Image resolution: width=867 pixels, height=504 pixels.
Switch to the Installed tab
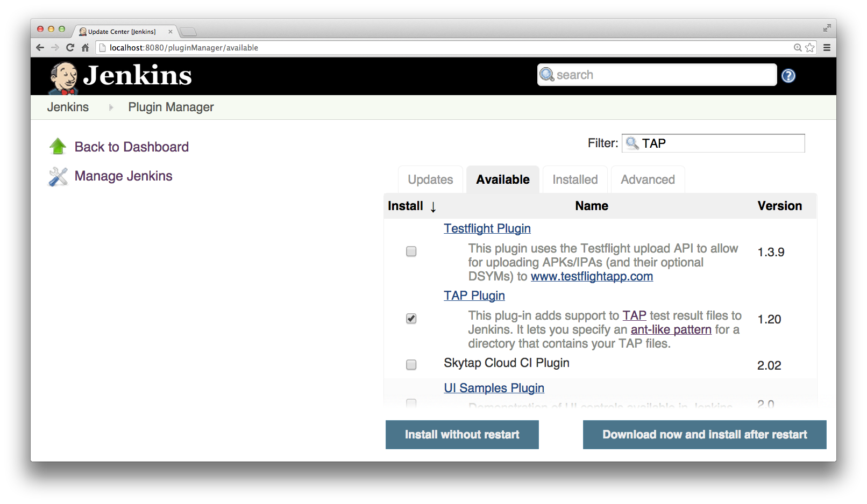click(x=574, y=179)
